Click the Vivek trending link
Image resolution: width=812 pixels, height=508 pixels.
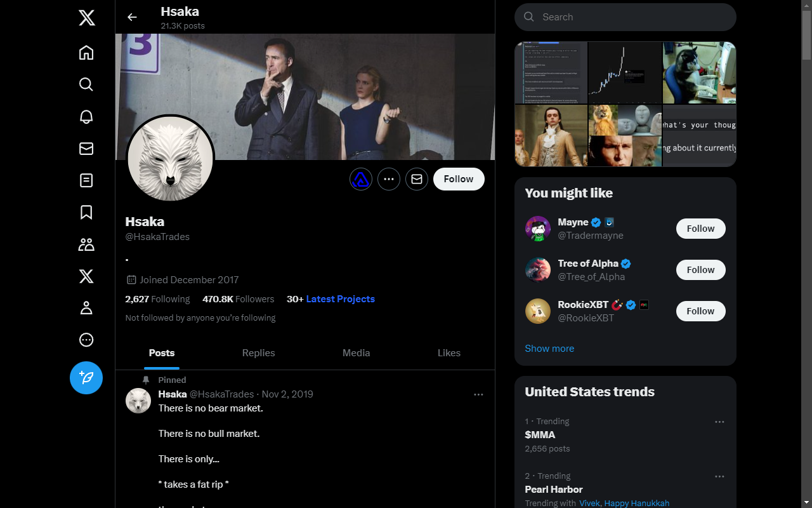(589, 504)
